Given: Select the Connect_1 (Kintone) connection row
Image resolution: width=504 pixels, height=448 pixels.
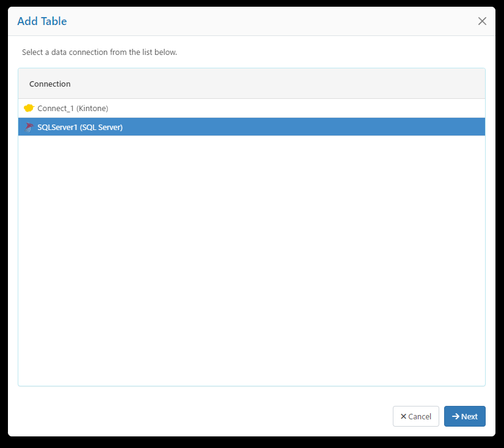Looking at the screenshot, I should [183, 108].
